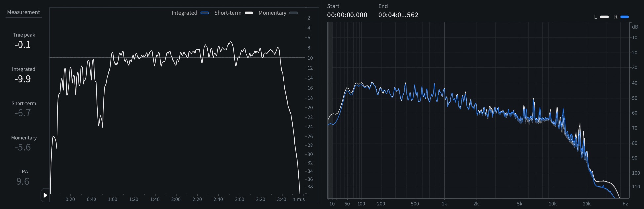Click the 3:00 timeline label

240,199
